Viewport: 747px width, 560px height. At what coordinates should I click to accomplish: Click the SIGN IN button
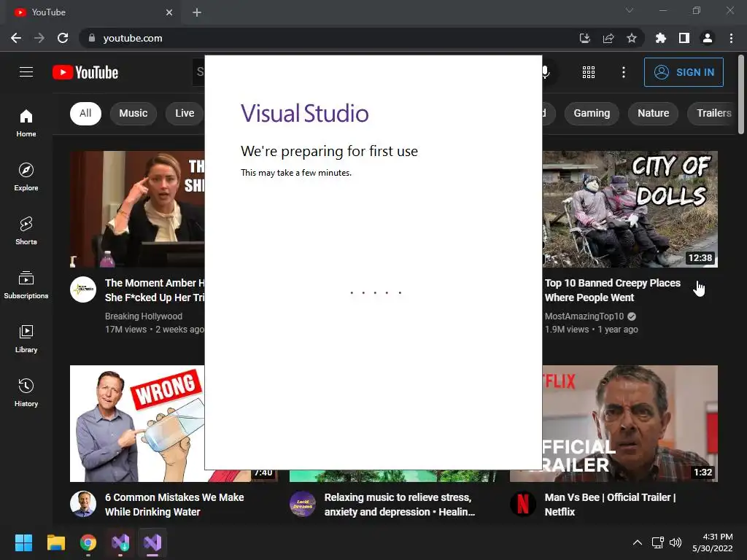(684, 72)
